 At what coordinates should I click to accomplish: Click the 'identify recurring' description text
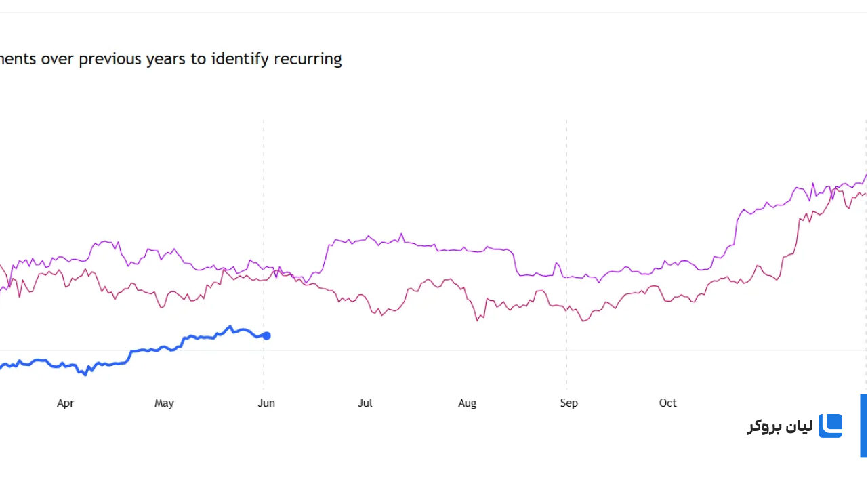pyautogui.click(x=276, y=59)
